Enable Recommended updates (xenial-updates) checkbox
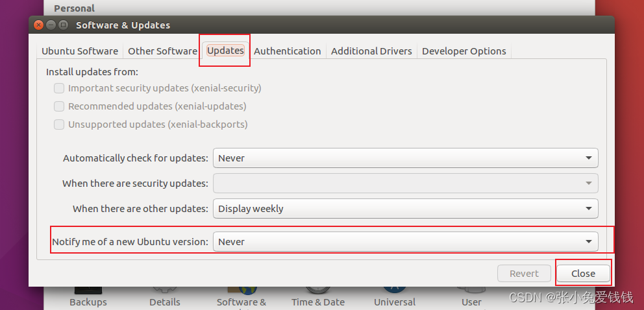Viewport: 644px width, 310px height. coord(59,106)
